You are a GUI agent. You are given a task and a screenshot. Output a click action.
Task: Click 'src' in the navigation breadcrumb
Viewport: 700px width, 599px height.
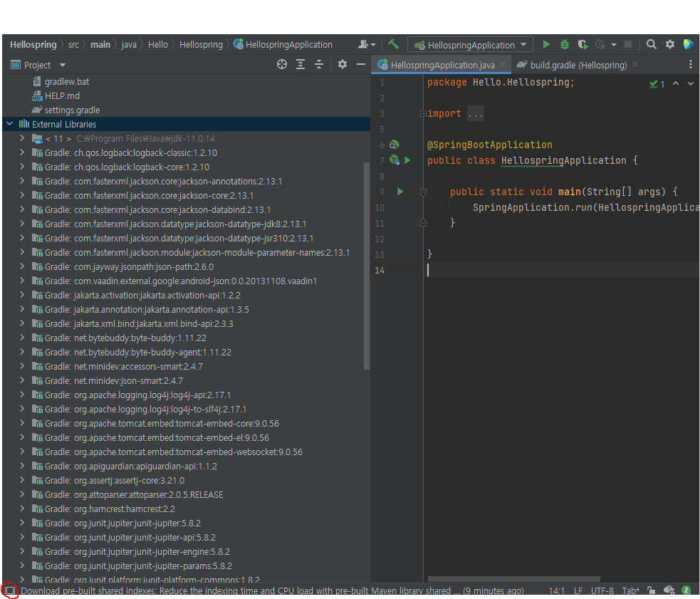tap(73, 45)
